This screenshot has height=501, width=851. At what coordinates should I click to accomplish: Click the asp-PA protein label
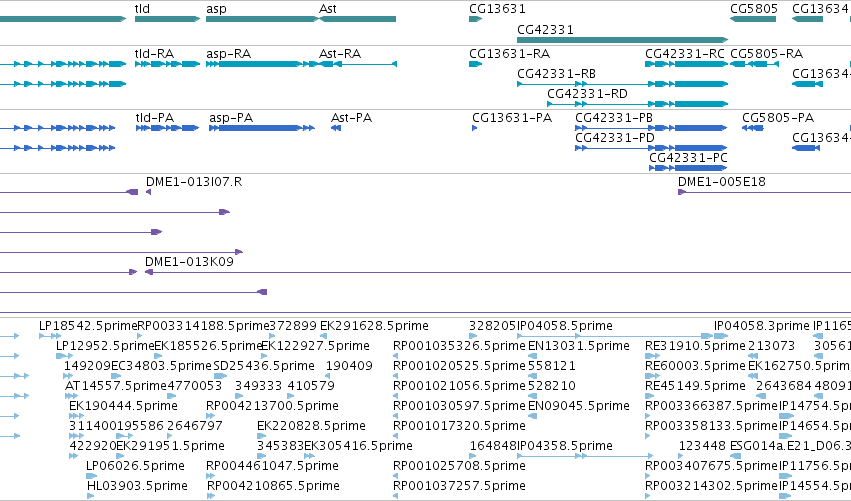[x=231, y=118]
